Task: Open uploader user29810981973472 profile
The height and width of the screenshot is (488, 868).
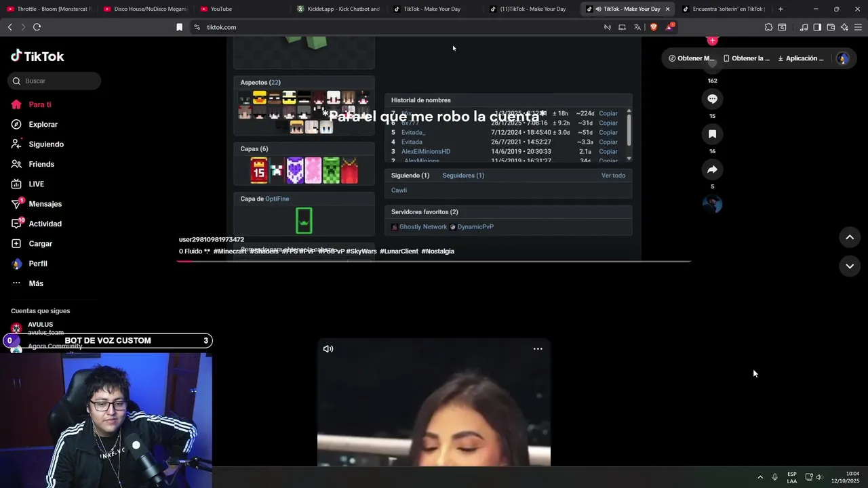Action: [212, 239]
